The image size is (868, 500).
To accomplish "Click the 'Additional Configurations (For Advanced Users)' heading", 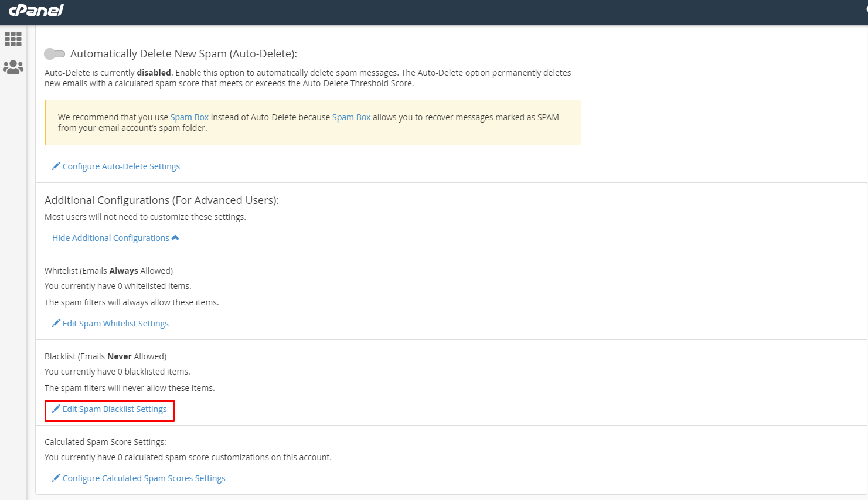I will pyautogui.click(x=161, y=200).
